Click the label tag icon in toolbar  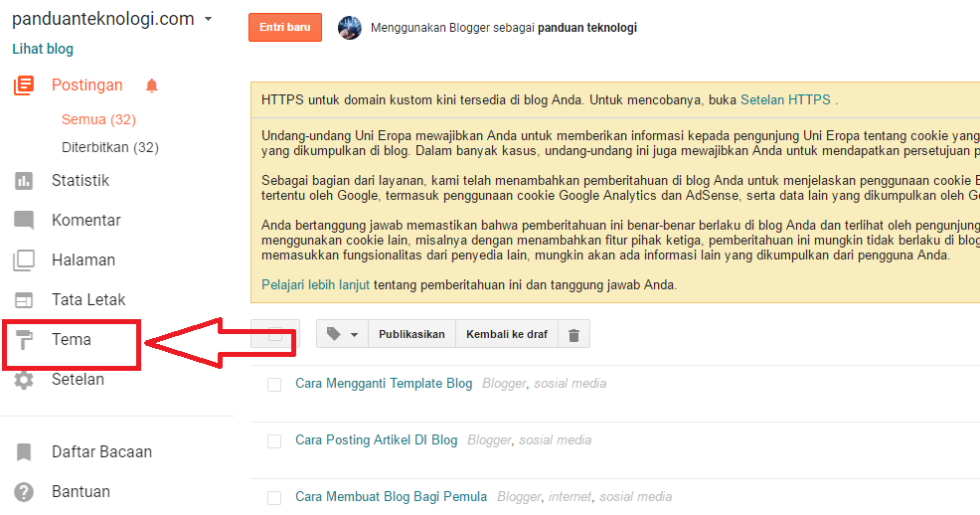[x=334, y=334]
